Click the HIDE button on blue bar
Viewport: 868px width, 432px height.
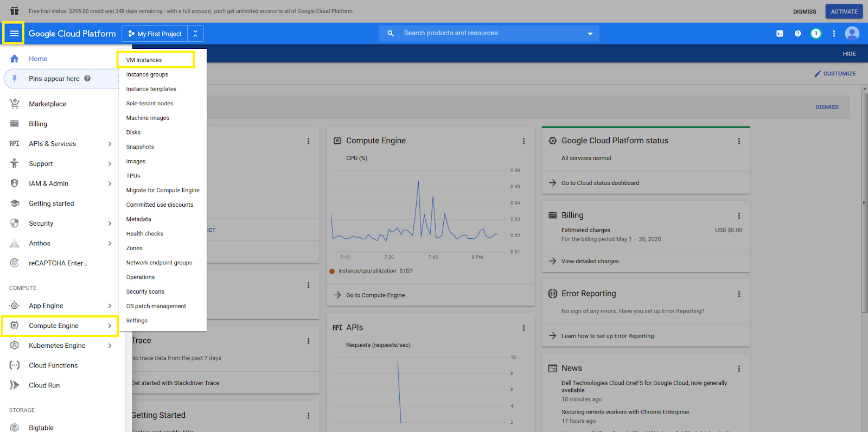click(x=849, y=54)
